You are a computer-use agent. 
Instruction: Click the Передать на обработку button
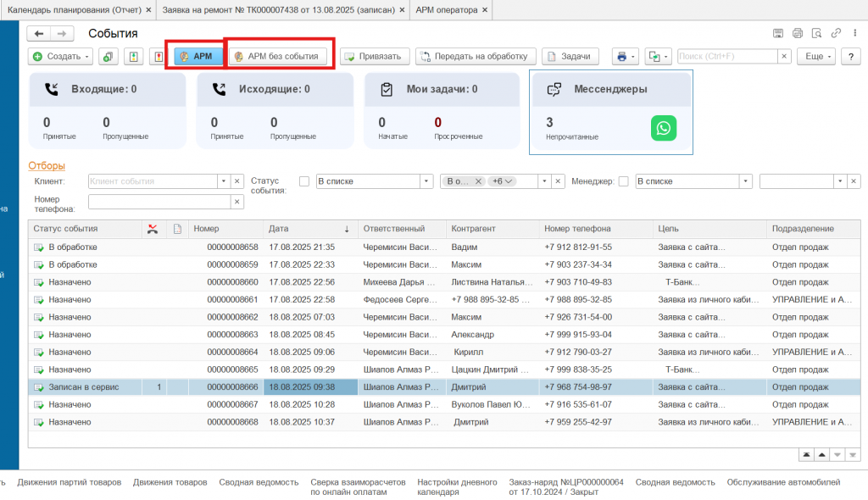(x=475, y=57)
